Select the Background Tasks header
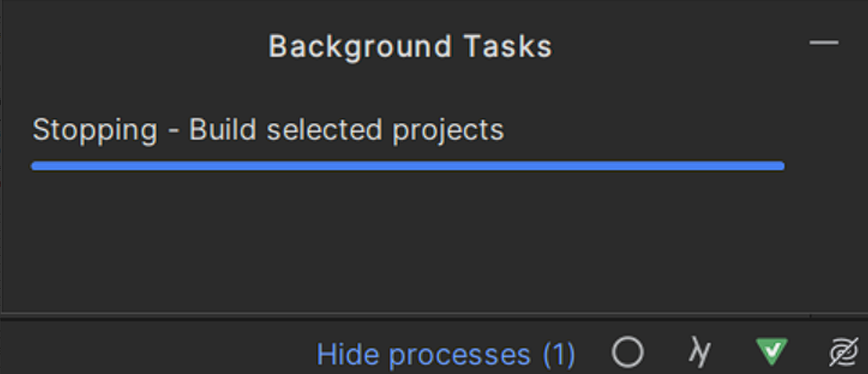The width and height of the screenshot is (868, 374). point(410,46)
